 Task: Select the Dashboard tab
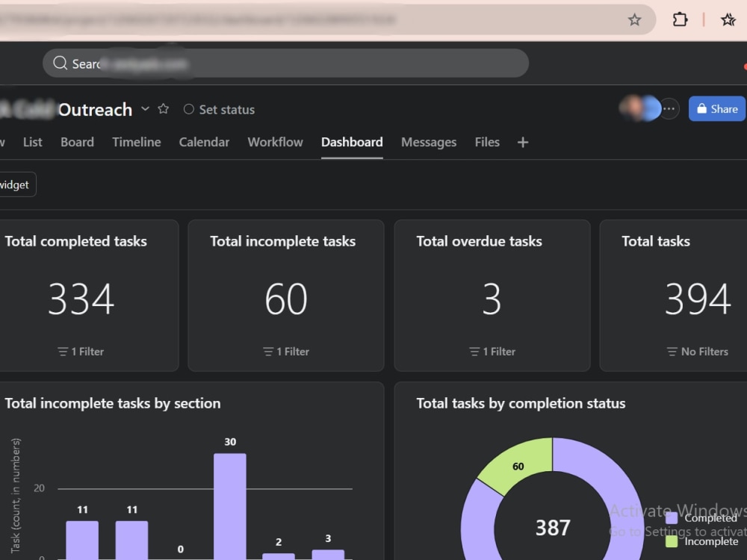pyautogui.click(x=352, y=143)
